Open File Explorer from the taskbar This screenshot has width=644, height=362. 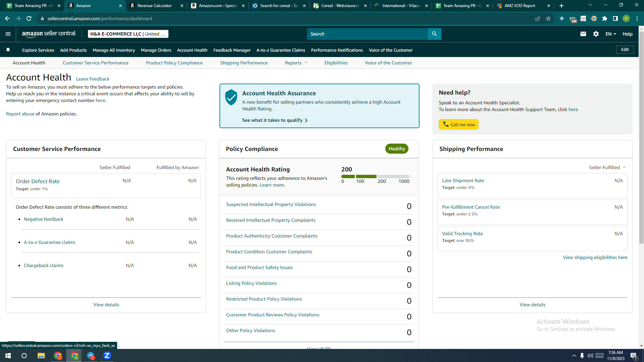point(41,356)
